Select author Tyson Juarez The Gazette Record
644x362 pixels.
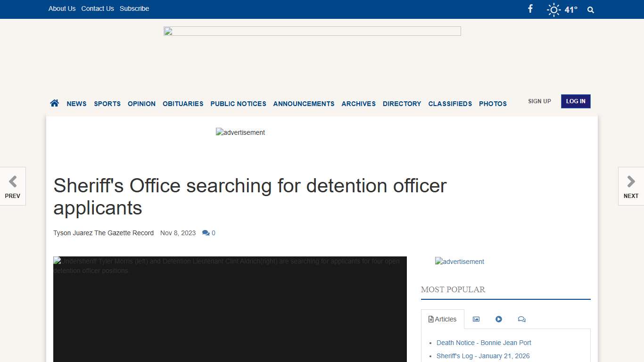(x=103, y=233)
